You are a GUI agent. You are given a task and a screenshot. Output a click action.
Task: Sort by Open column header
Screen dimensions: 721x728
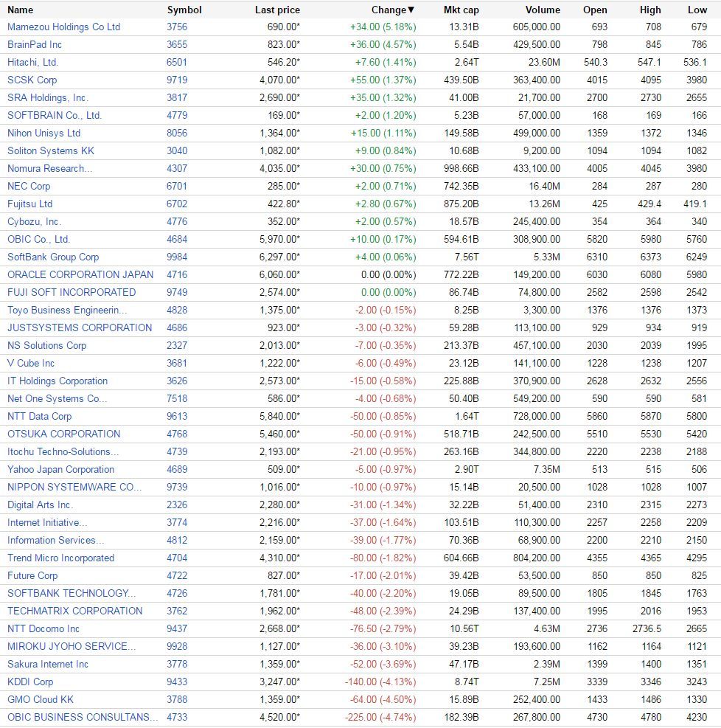[x=595, y=10]
